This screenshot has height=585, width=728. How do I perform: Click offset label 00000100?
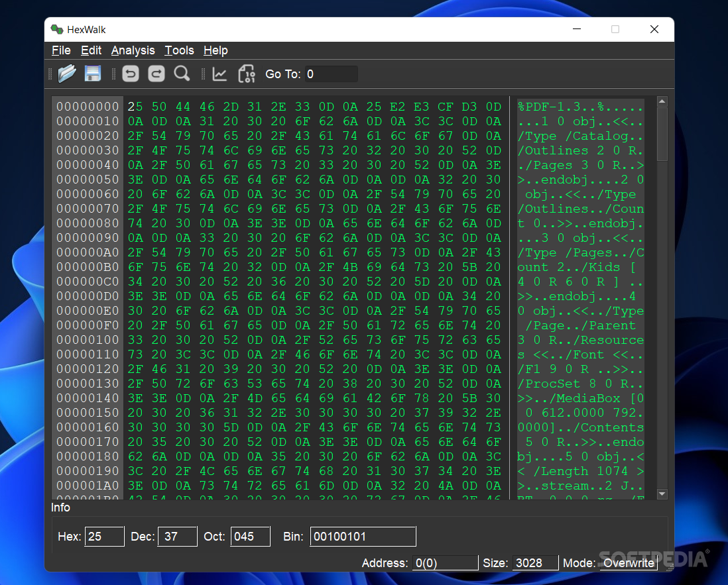point(88,340)
